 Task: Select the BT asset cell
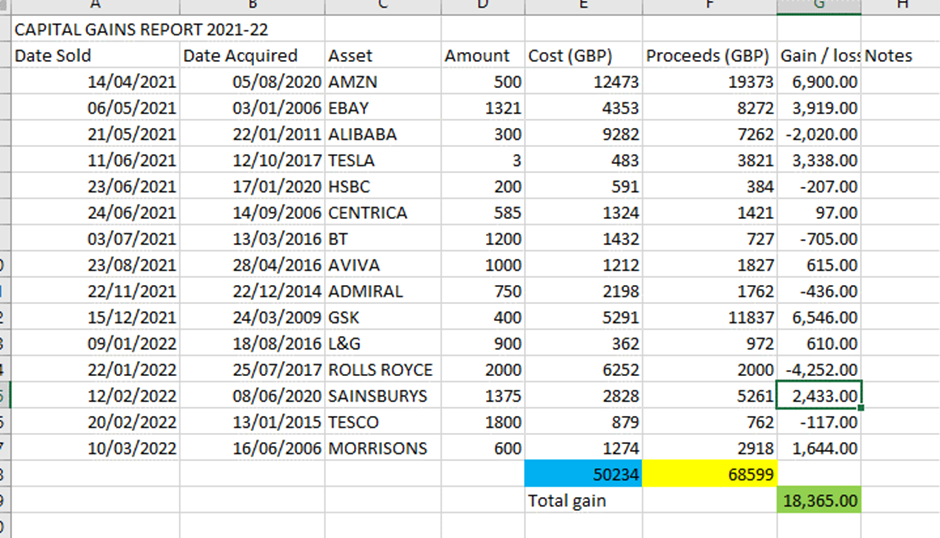tap(383, 239)
